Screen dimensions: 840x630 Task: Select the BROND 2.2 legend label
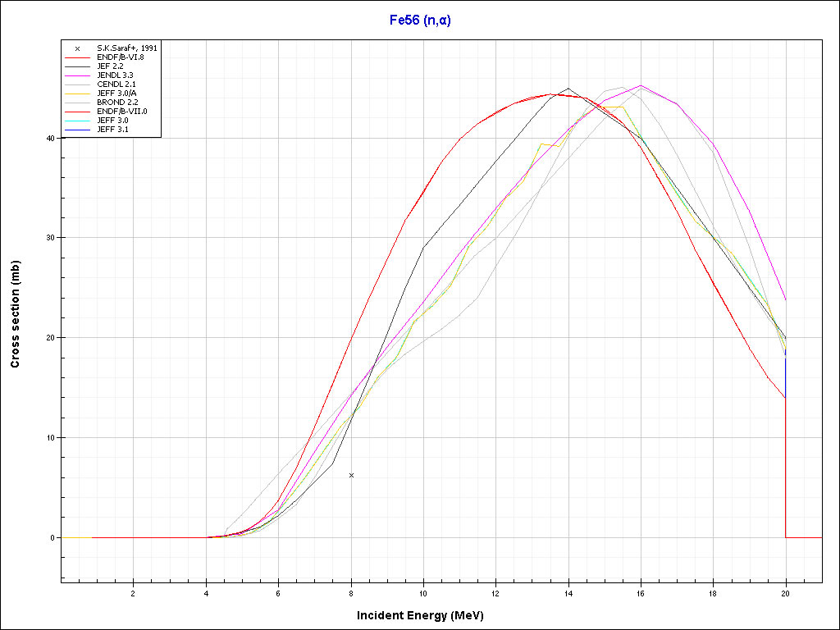116,103
